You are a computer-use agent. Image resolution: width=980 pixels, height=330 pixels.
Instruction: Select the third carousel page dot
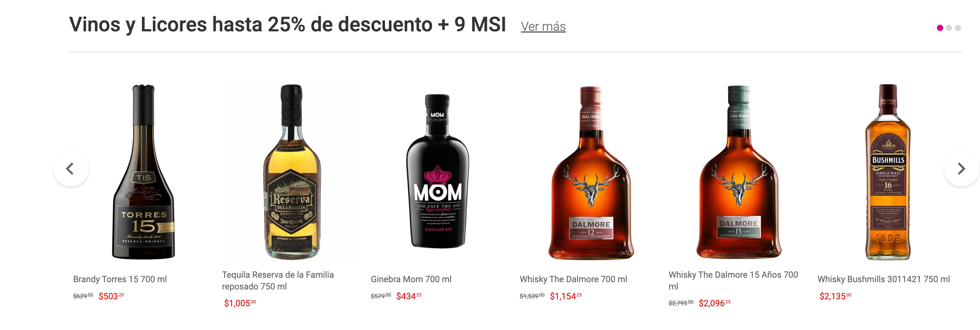(958, 28)
